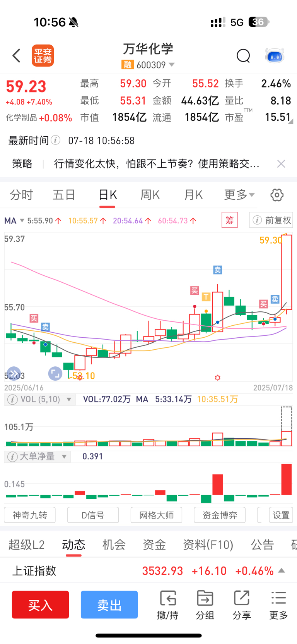Viewport: 297px width, 644px height.
Task: Go back using the left arrow
Action: (x=16, y=56)
